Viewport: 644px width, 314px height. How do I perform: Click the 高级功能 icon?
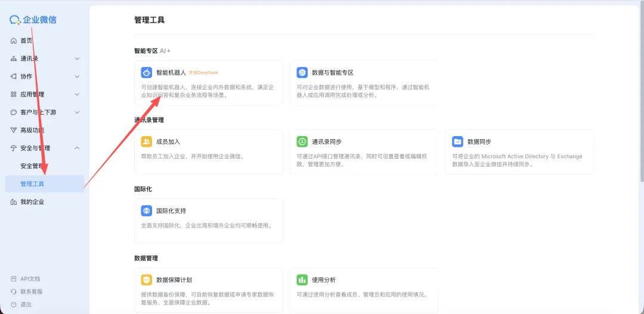tap(14, 130)
